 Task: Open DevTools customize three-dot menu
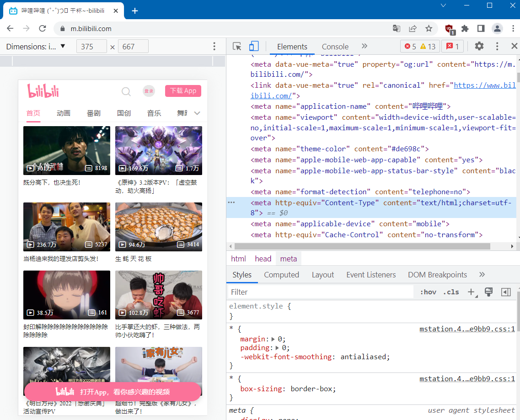pyautogui.click(x=497, y=46)
